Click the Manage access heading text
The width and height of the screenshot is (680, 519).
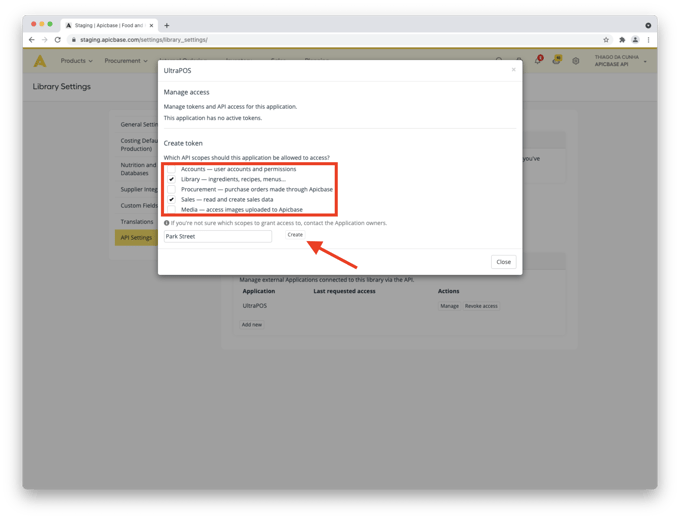coord(186,92)
